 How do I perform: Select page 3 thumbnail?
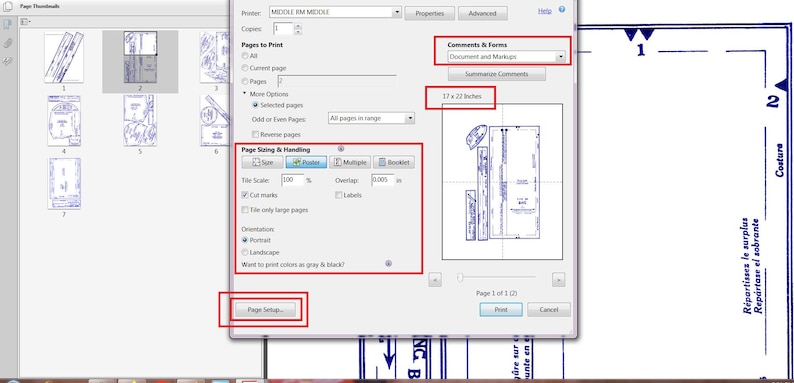click(x=216, y=57)
